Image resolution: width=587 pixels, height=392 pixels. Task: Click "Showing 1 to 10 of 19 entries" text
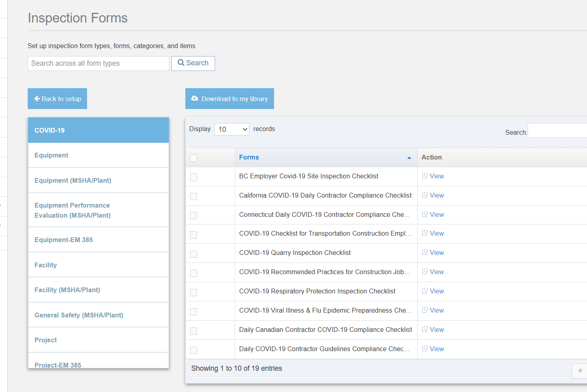[x=237, y=368]
